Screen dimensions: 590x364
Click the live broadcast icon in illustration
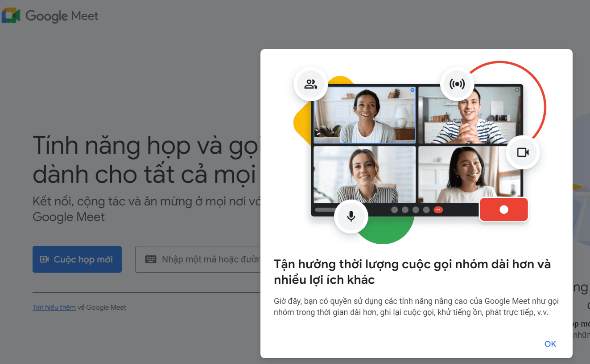point(457,84)
